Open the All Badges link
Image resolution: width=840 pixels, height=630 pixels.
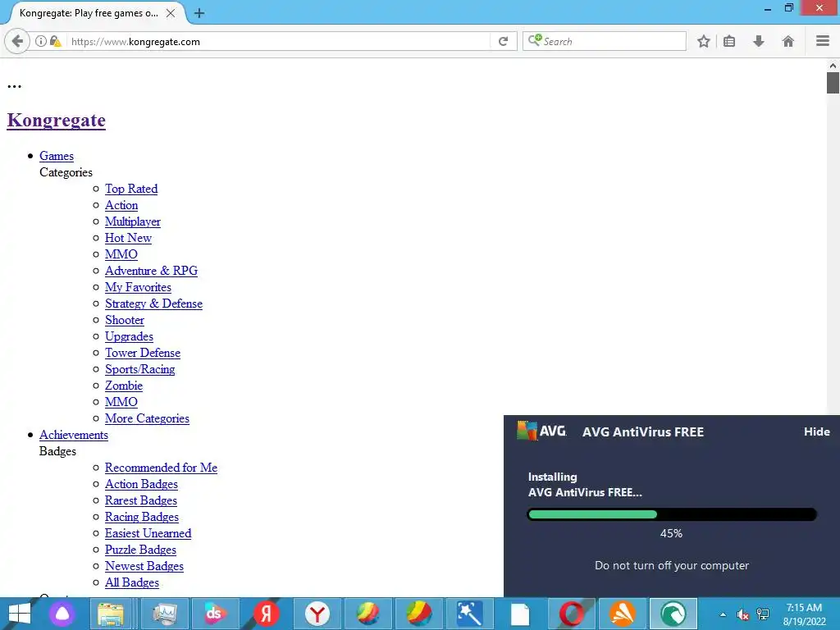tap(132, 582)
